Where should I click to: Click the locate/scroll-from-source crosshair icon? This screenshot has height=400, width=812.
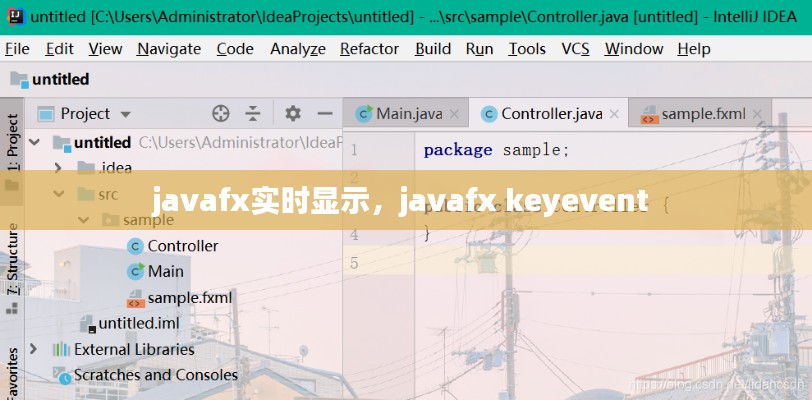(x=221, y=114)
